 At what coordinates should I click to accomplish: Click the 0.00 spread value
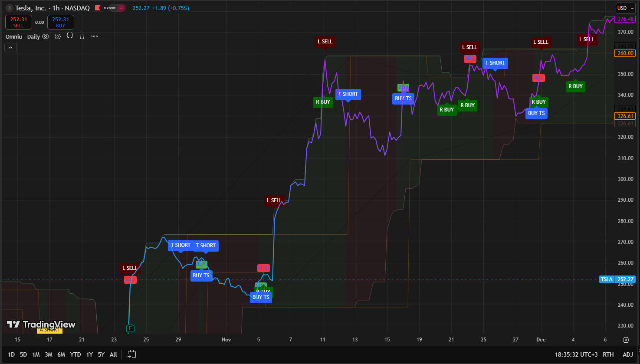39,23
